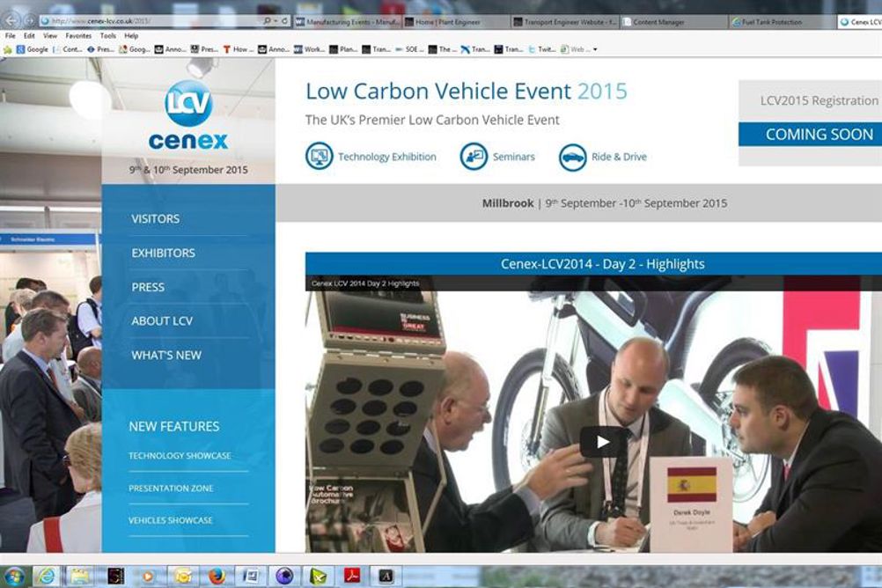Open the WHAT'S NEW sidebar menu item

[166, 355]
